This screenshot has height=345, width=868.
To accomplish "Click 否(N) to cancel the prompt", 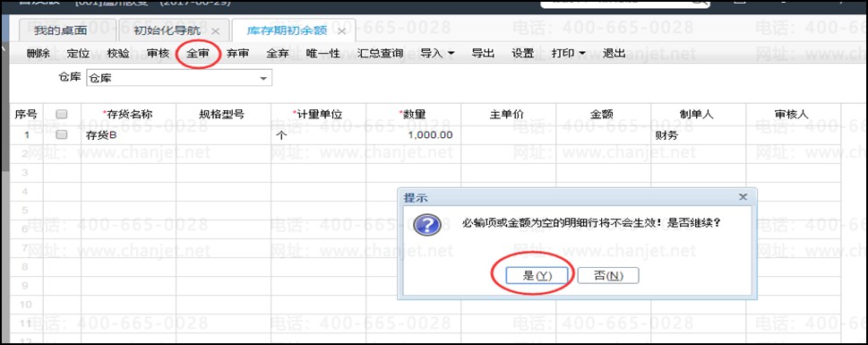I will click(608, 276).
